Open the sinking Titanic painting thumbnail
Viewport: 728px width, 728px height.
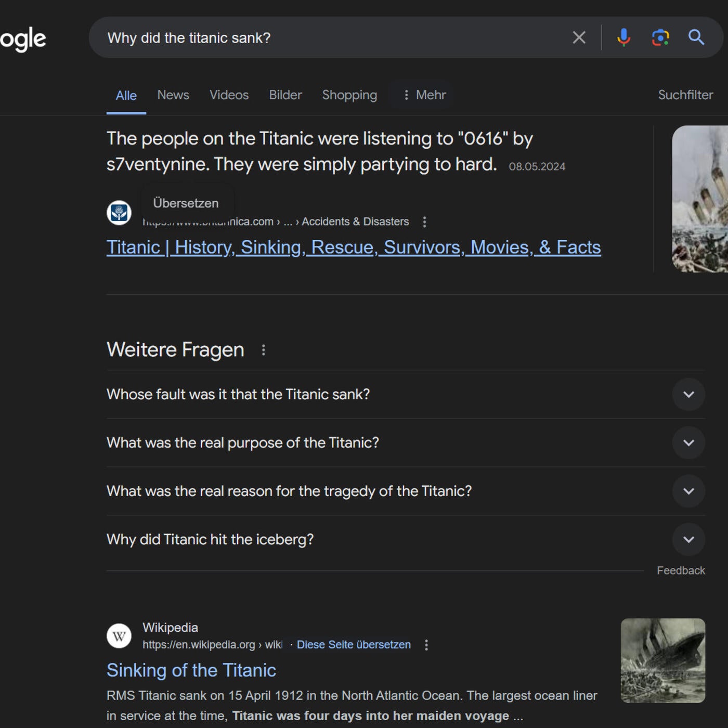click(x=700, y=199)
